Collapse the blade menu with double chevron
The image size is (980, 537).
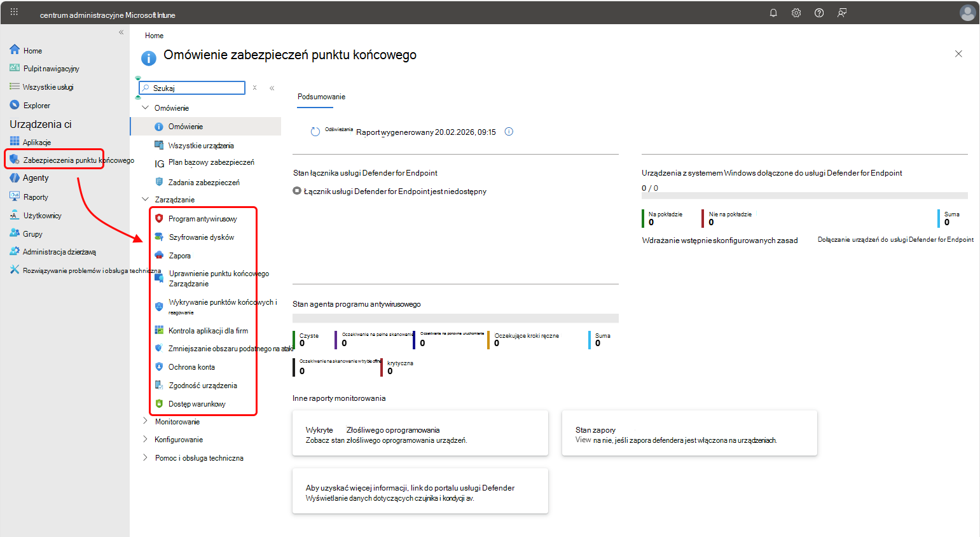pos(272,88)
